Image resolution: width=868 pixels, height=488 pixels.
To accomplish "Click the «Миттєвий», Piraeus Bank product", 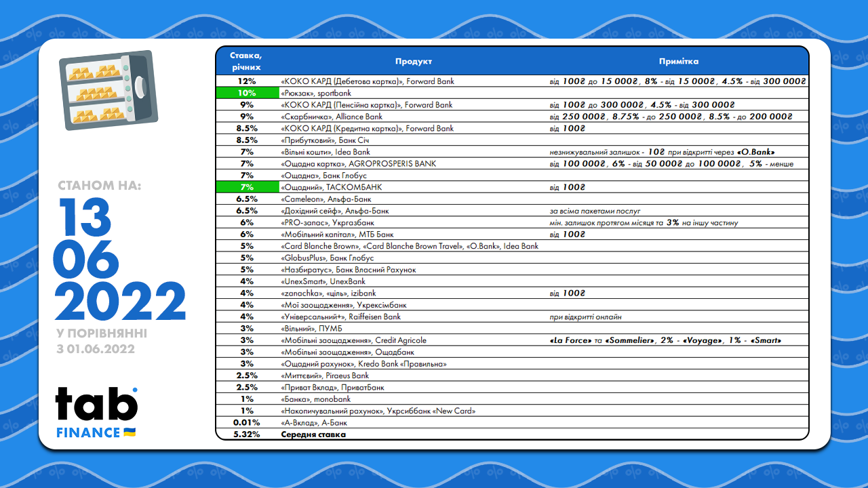I will pyautogui.click(x=325, y=375).
